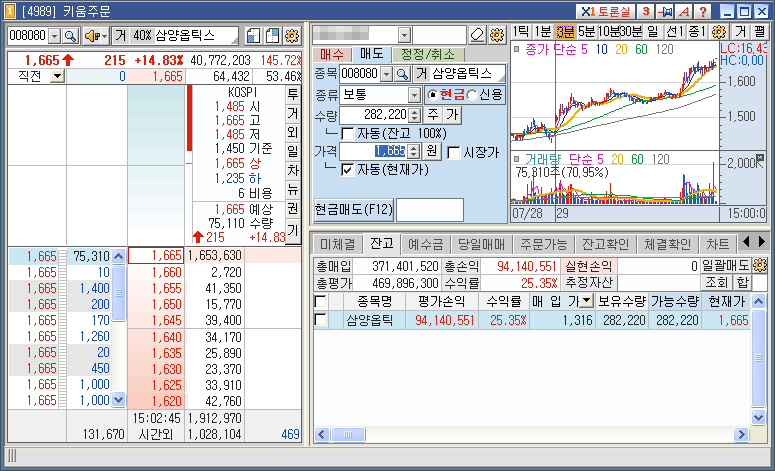Viewport: 775px width, 471px height.
Task: Click the eraser icon in the order panel
Action: [x=476, y=35]
